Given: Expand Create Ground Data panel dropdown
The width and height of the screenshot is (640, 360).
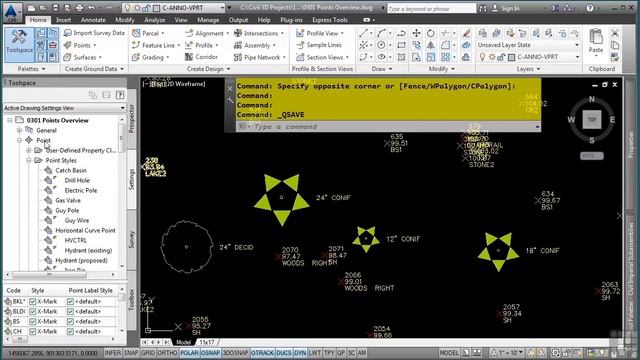Looking at the screenshot, I should coord(94,69).
